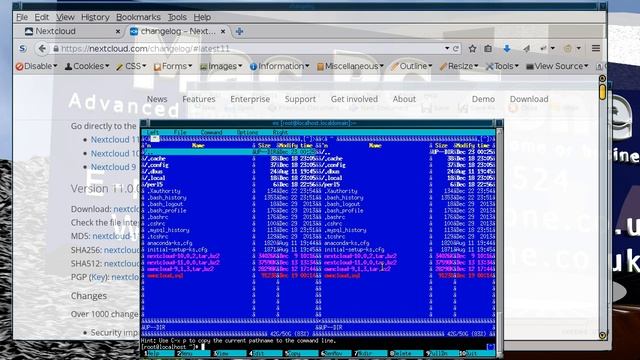Jump to the Nextcloud 10 changelog link
Viewport: 640px width, 360px height.
[115, 153]
